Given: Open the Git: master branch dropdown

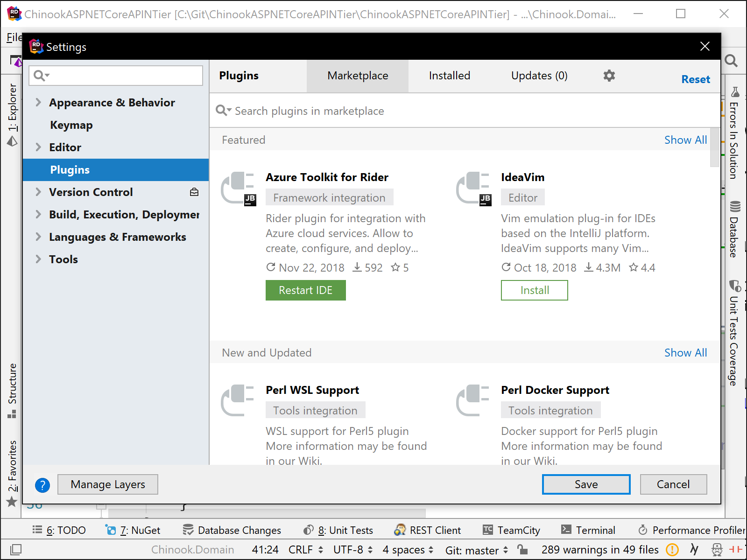Looking at the screenshot, I should [477, 550].
